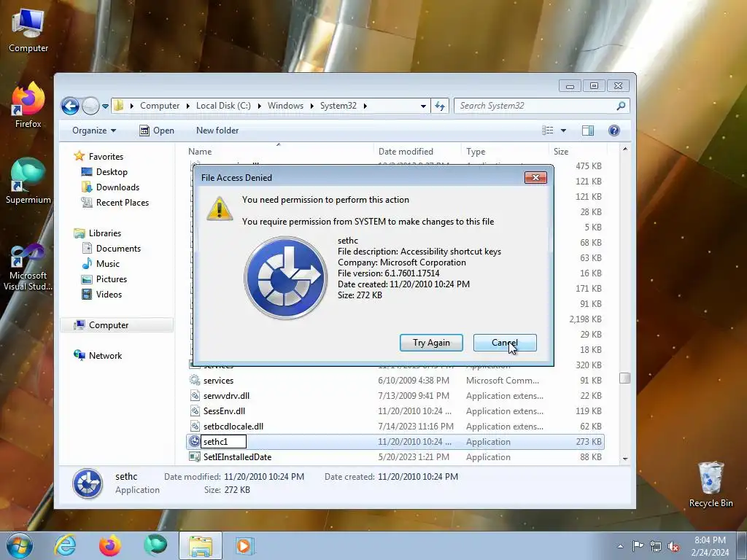Open the recent pages dropdown arrow
Screen dimensions: 747x560
tap(105, 106)
